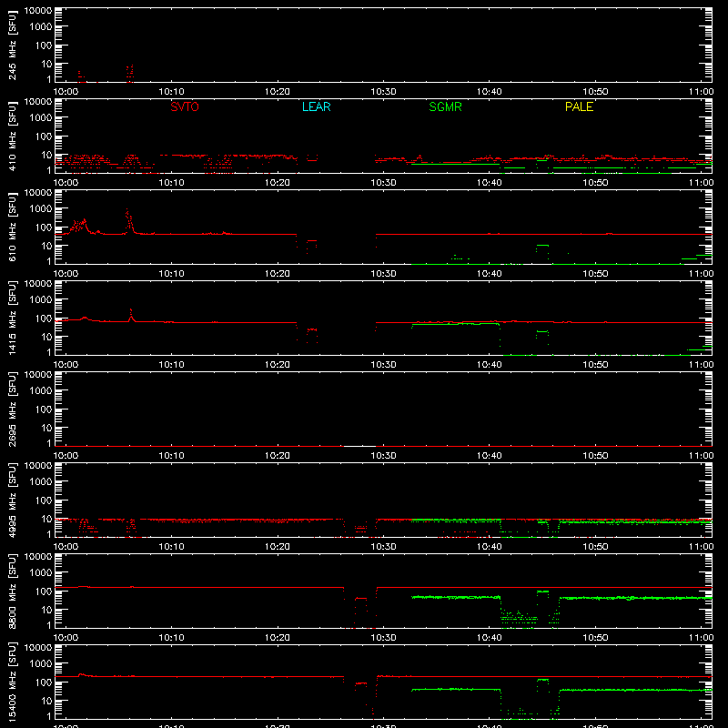Click the 10 tick label on 1415 MHz panel

point(46,337)
